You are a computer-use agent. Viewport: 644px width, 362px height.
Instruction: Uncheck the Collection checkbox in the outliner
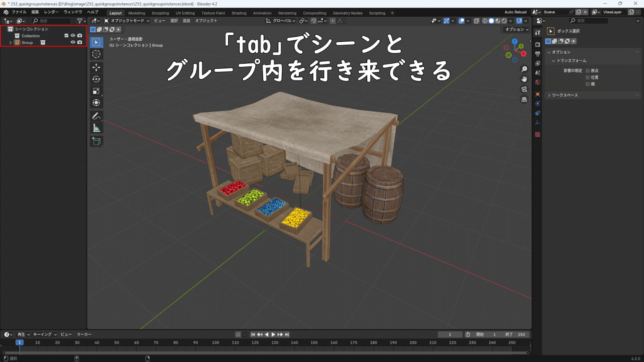tap(66, 36)
